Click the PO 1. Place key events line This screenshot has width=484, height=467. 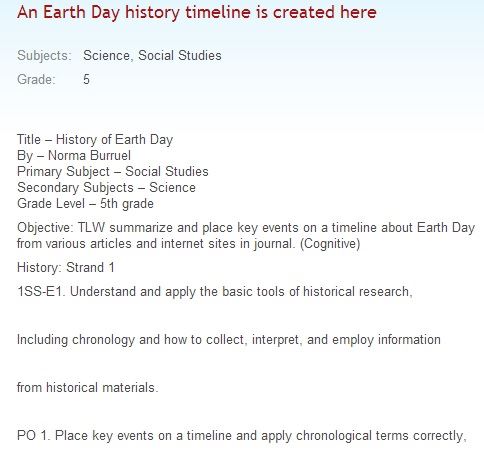click(x=242, y=436)
